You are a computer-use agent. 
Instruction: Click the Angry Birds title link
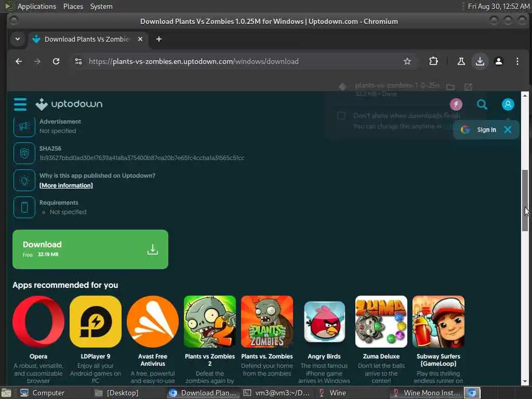tap(324, 356)
